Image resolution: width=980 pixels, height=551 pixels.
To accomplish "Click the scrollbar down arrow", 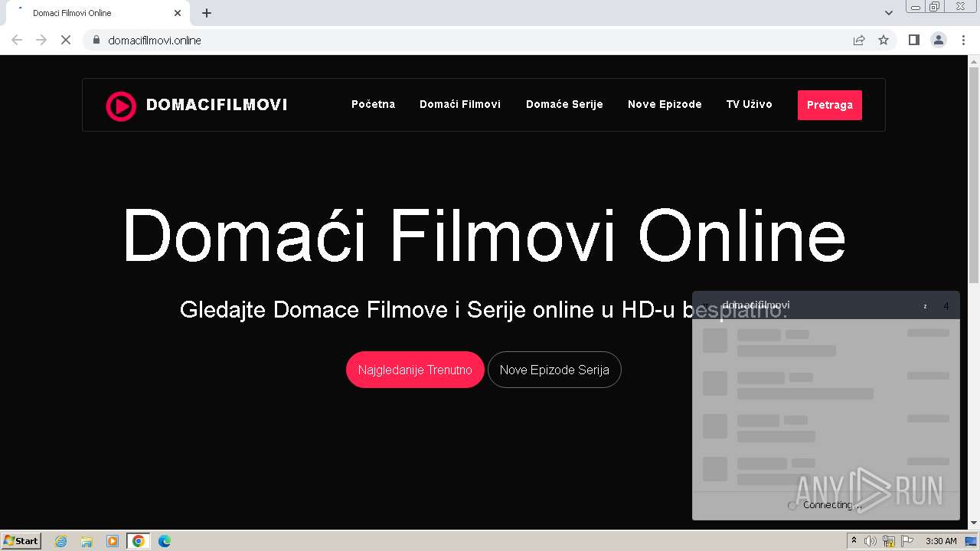I will pyautogui.click(x=974, y=523).
